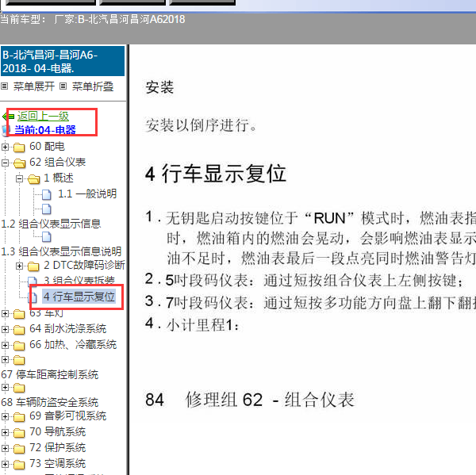The width and height of the screenshot is (476, 475).
Task: Select the 1 概述 tree item
Action: 59,178
